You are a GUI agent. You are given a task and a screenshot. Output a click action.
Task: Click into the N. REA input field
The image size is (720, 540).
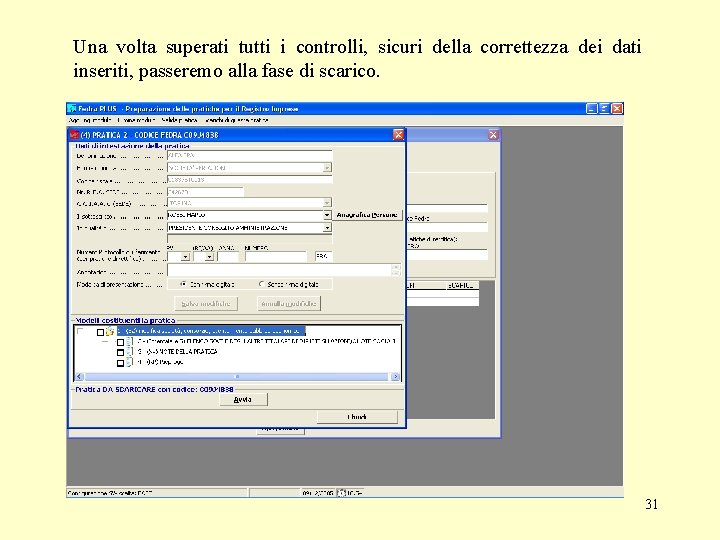[205, 191]
